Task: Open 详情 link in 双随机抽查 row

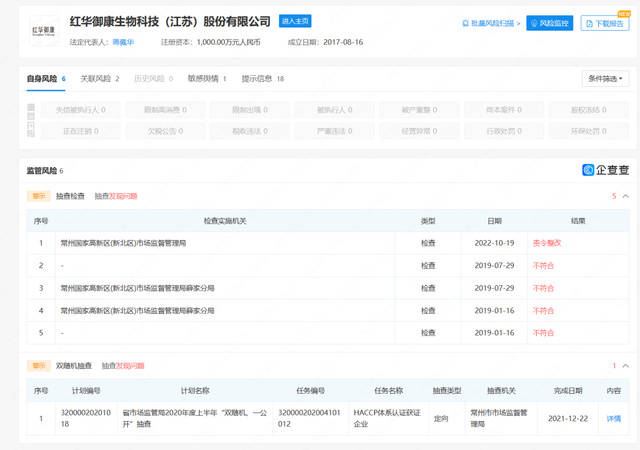Action: point(613,418)
